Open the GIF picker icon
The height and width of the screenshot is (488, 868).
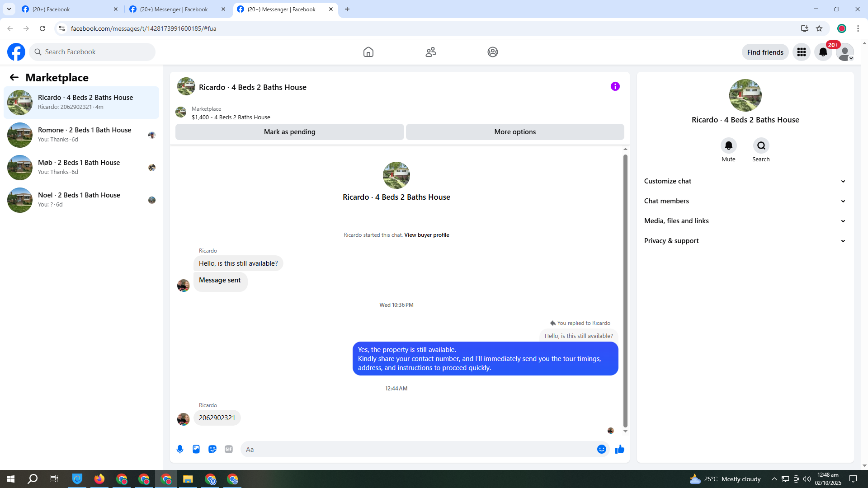(229, 449)
